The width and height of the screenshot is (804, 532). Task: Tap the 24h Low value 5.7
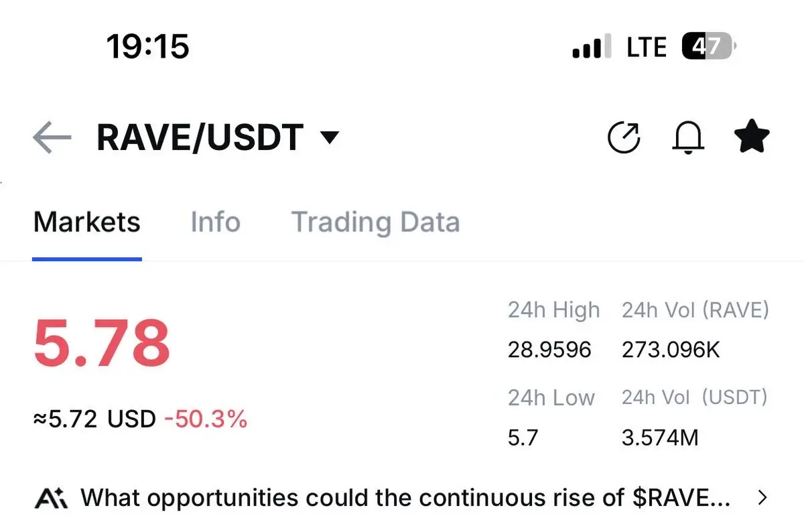pyautogui.click(x=522, y=438)
